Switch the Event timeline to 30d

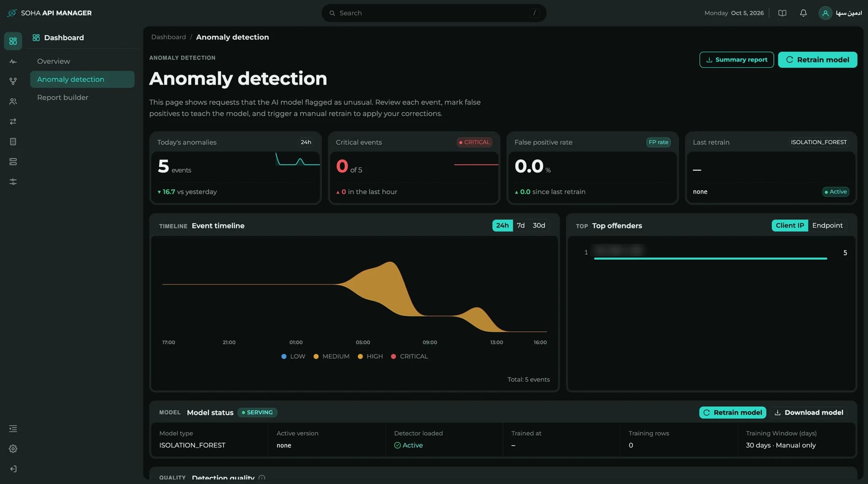tap(539, 225)
